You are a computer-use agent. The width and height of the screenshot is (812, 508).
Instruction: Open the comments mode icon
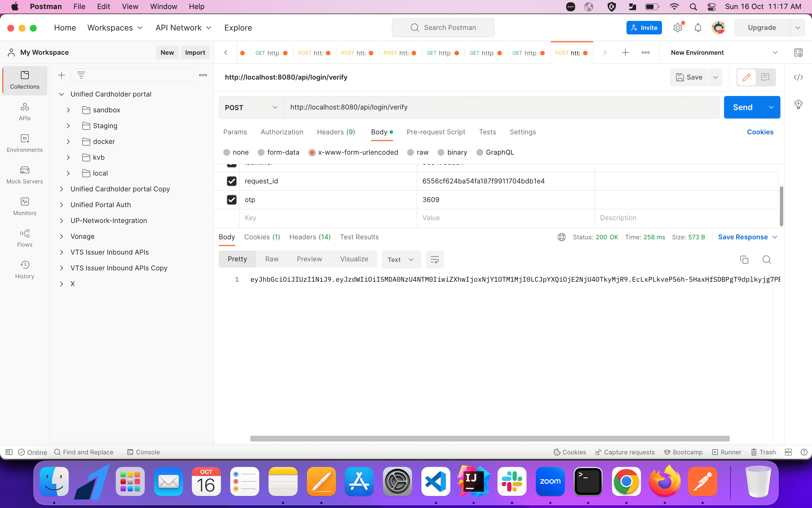(765, 77)
